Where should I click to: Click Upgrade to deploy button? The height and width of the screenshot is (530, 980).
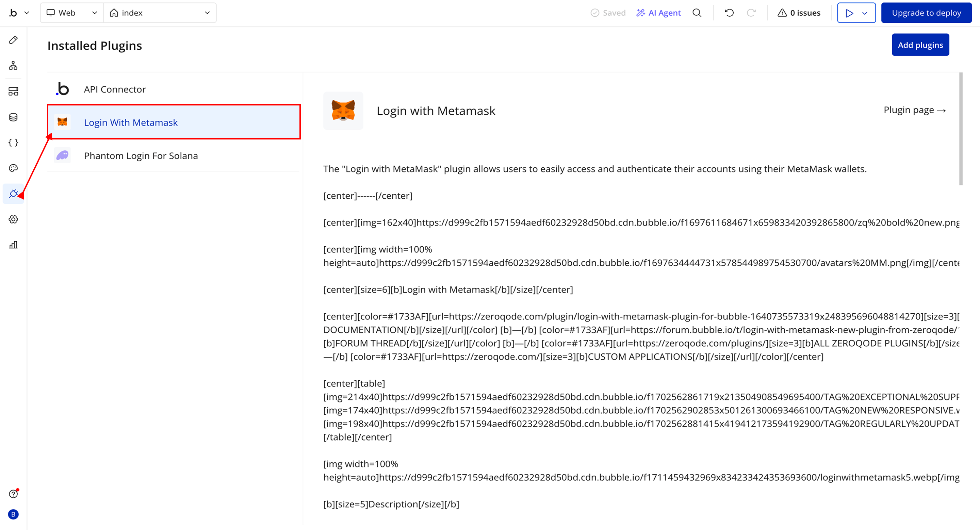(x=926, y=13)
